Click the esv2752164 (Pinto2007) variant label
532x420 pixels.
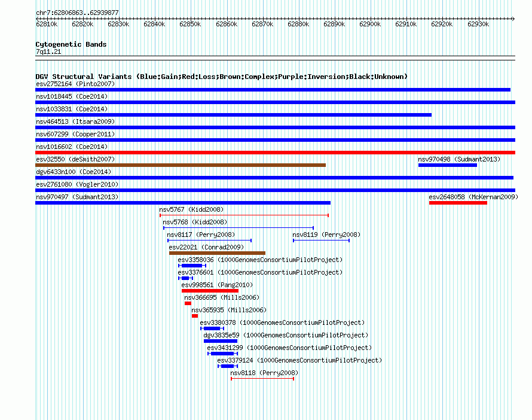tap(75, 84)
